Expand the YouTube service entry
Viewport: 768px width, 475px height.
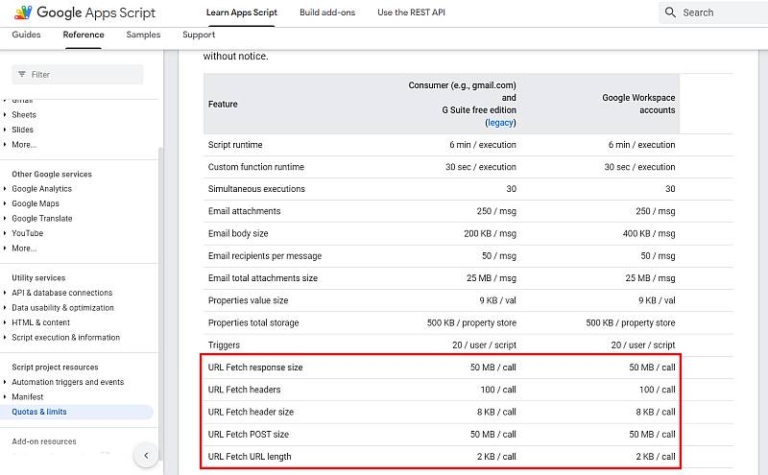point(5,233)
